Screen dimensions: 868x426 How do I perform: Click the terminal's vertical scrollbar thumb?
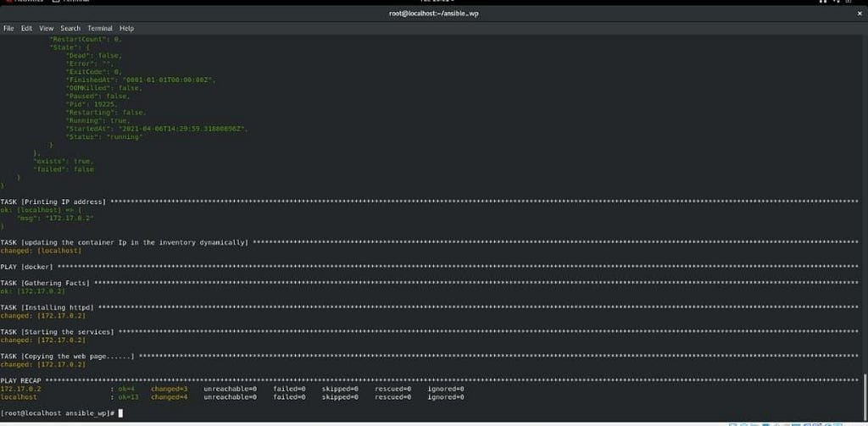pyautogui.click(x=865, y=396)
